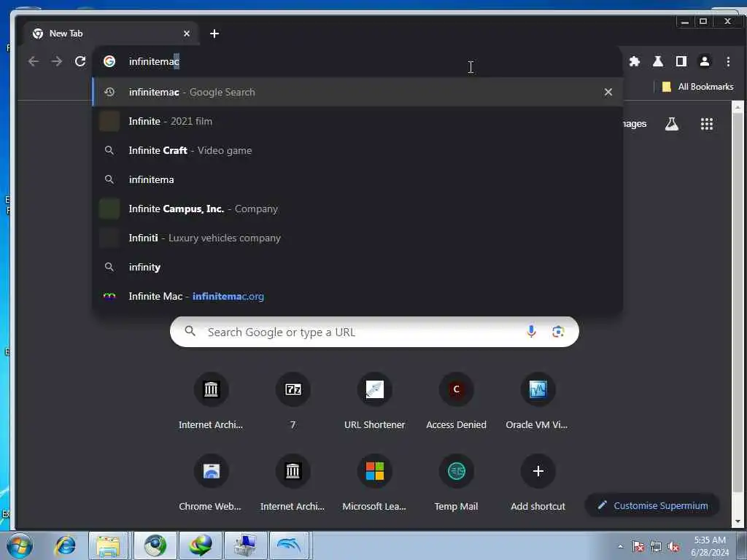Choose the Infiniti luxury vehicles suggestion
This screenshot has height=560, width=747.
(357, 238)
